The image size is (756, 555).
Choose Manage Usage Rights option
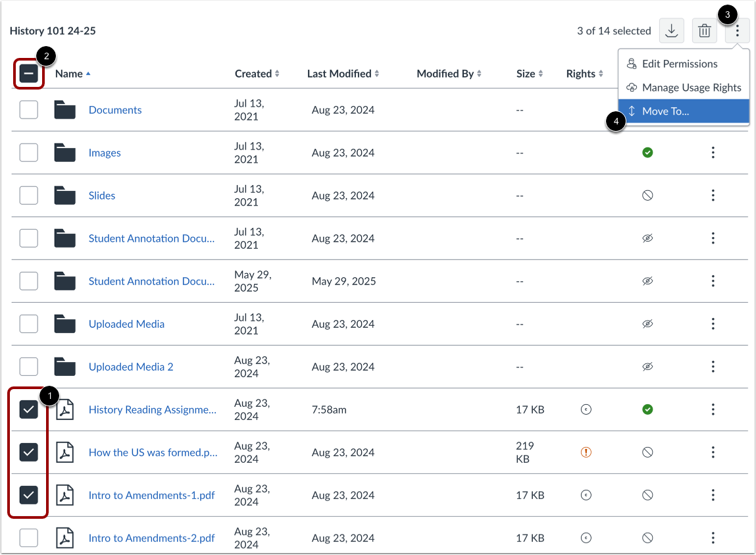tap(691, 88)
